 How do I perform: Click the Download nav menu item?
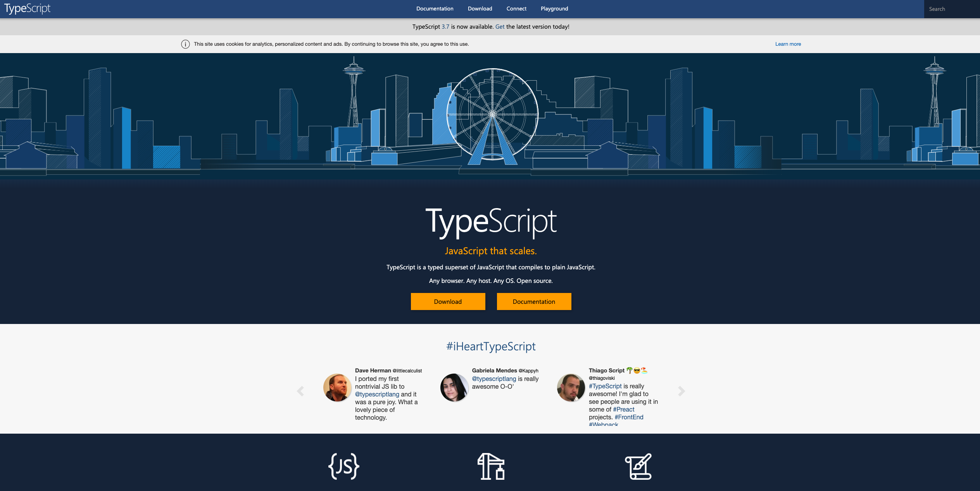[x=480, y=9]
